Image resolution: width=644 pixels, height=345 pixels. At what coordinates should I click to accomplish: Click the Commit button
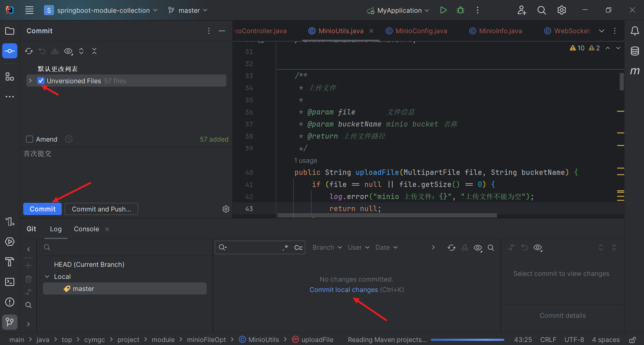coord(43,209)
